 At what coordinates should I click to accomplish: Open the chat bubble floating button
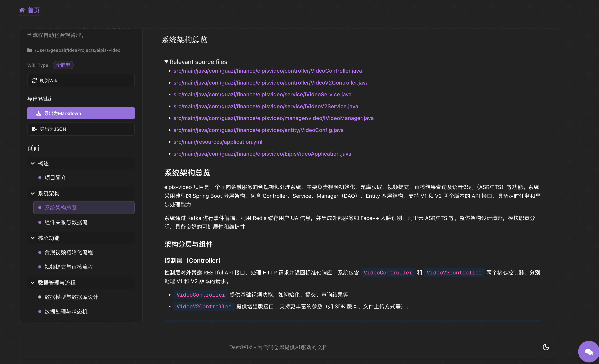pos(589,351)
